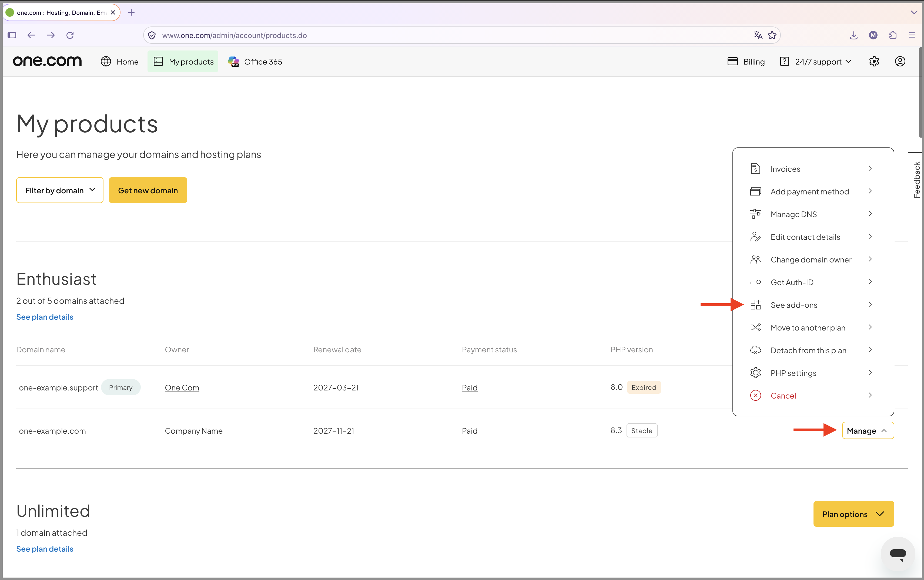Open the account settings gear icon
This screenshot has height=580, width=924.
pos(874,61)
